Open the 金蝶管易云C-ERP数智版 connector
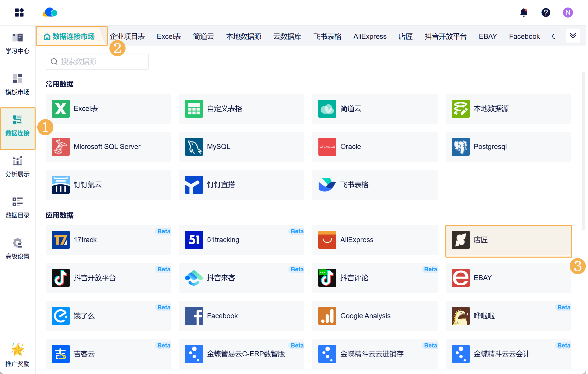 [x=241, y=354]
